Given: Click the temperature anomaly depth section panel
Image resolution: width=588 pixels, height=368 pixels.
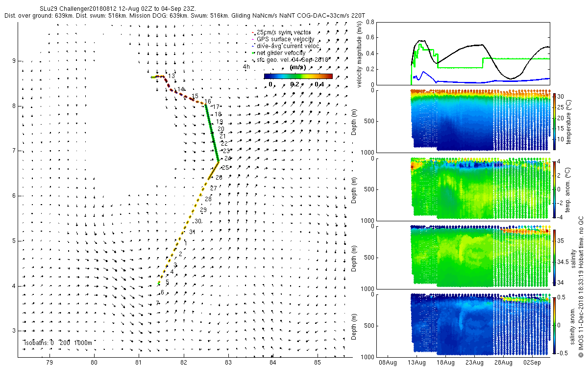Looking at the screenshot, I should (480, 188).
